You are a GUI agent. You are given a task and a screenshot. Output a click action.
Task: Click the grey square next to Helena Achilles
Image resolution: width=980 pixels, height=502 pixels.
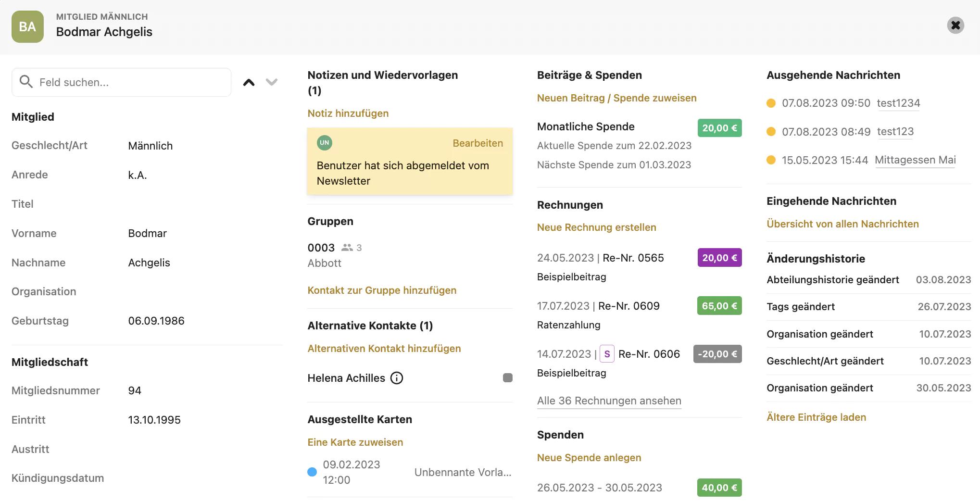[507, 378]
